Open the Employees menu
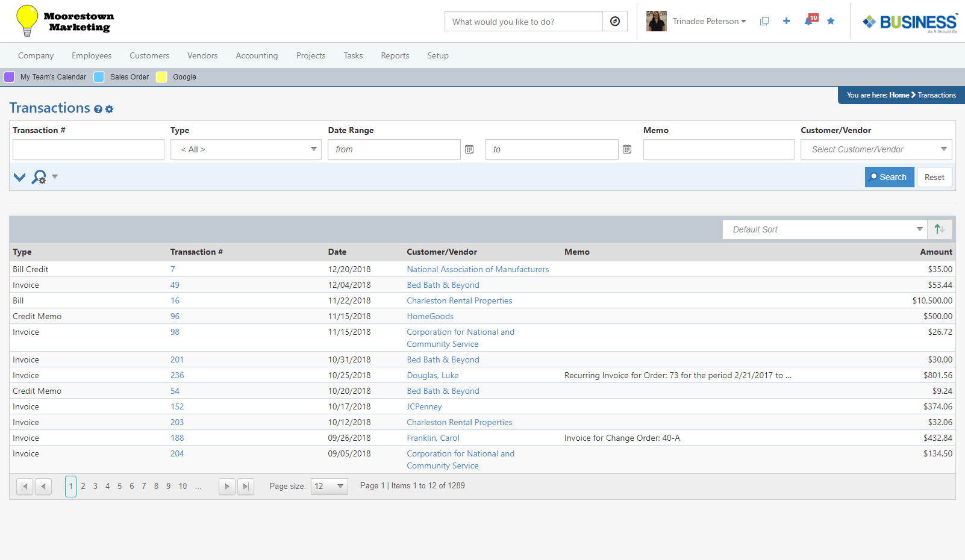The height and width of the screenshot is (560, 965). pyautogui.click(x=92, y=55)
